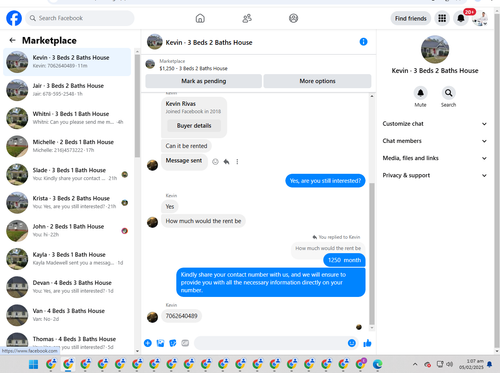The width and height of the screenshot is (500, 373).
Task: Click chat header title Kevin - 3 Beds 2 Baths House
Action: pyautogui.click(x=209, y=42)
